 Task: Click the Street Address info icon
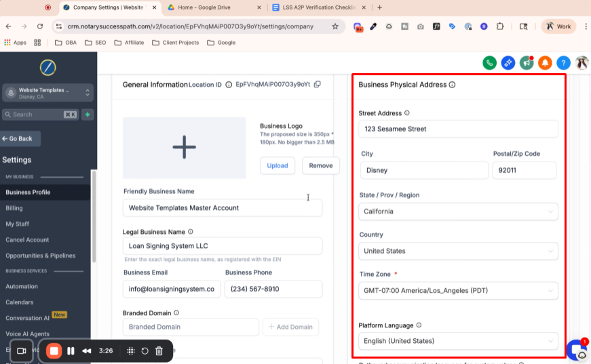click(x=407, y=113)
